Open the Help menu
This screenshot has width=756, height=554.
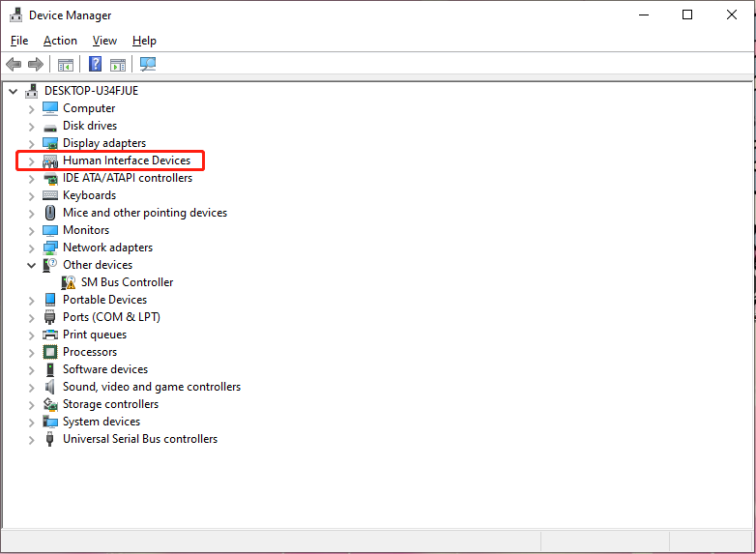(x=144, y=41)
